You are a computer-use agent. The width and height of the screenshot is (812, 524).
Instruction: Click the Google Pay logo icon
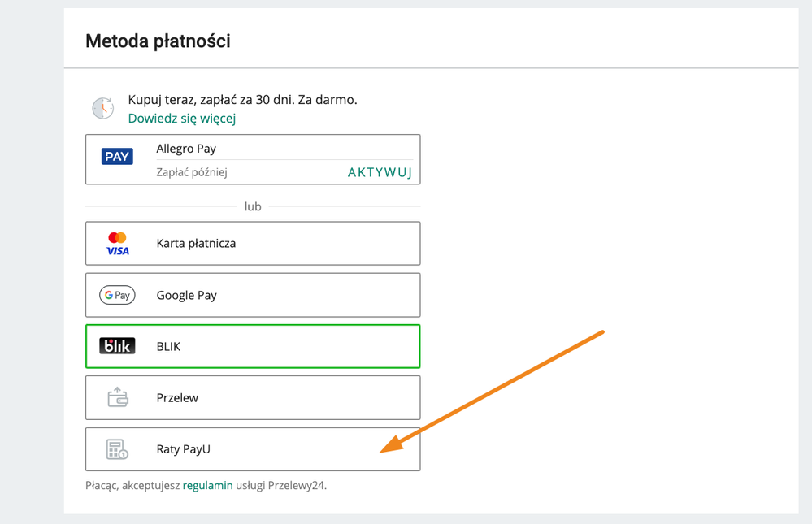point(118,296)
